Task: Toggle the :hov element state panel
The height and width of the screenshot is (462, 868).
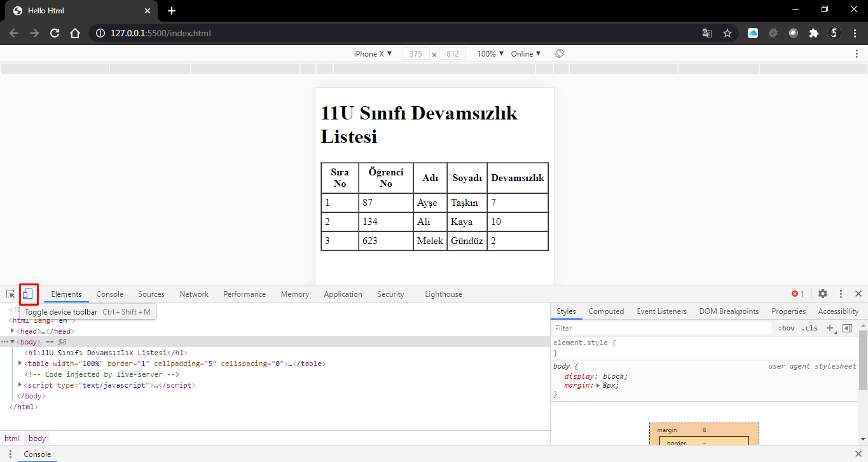Action: tap(787, 328)
